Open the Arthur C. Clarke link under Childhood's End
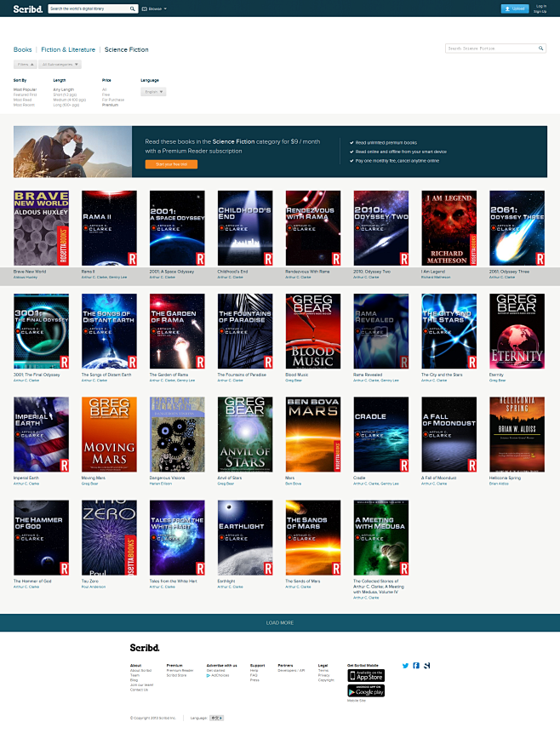Image resolution: width=560 pixels, height=733 pixels. coord(230,278)
